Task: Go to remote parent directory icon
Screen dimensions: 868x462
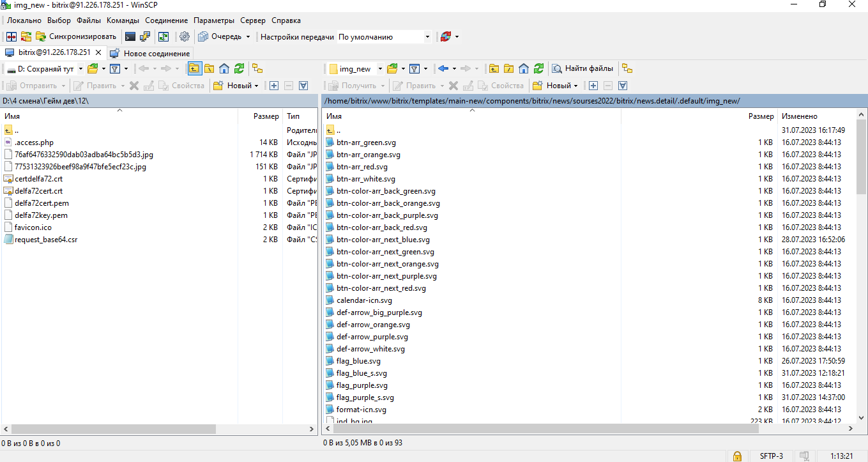Action: point(494,68)
